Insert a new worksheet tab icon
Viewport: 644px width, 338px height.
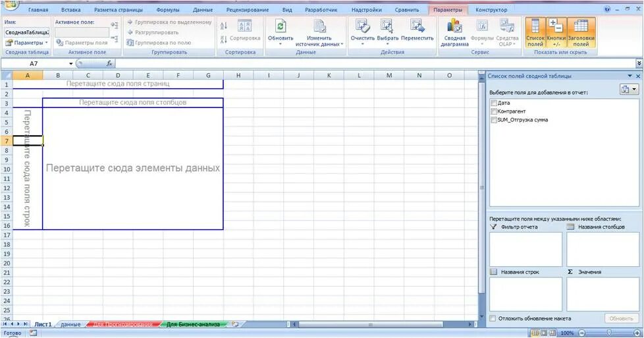tap(235, 324)
